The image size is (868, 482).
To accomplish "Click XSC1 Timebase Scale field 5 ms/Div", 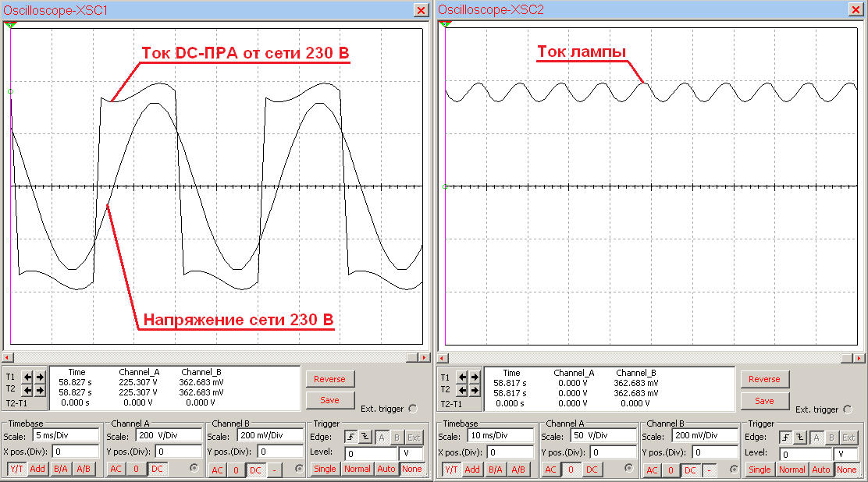I will click(66, 435).
